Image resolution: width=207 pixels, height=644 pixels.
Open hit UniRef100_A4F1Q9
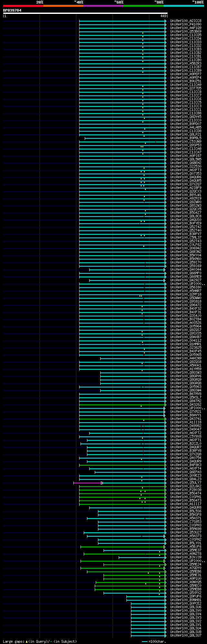pos(186,28)
